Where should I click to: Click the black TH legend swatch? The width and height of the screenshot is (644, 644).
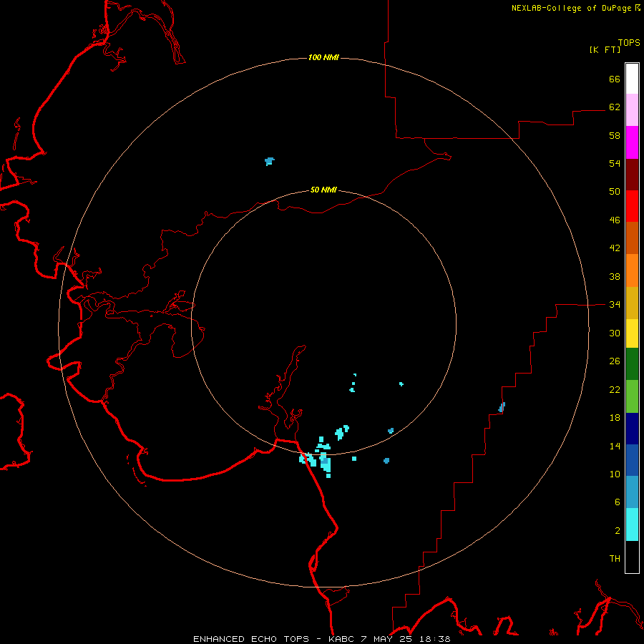click(x=632, y=557)
